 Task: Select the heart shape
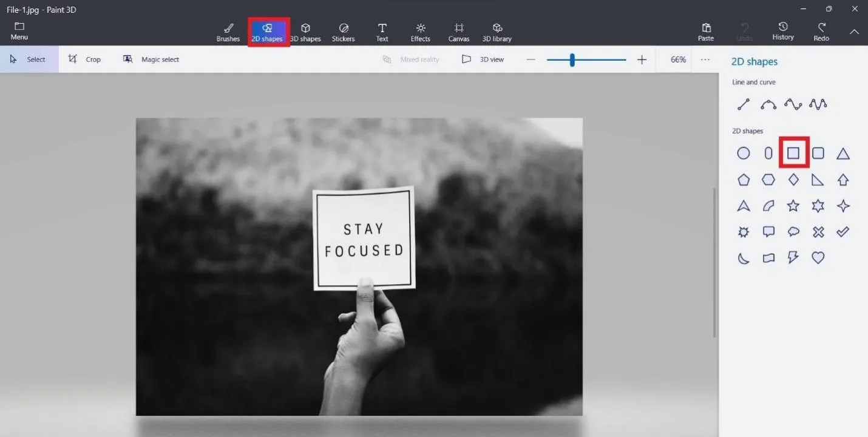point(818,257)
